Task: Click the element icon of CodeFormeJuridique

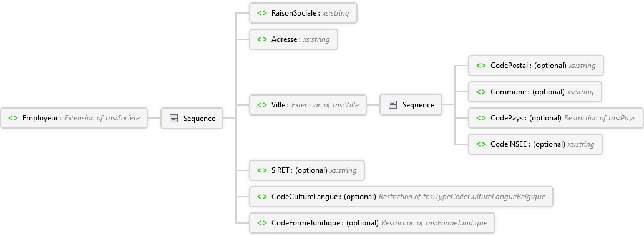Action: coord(262,223)
